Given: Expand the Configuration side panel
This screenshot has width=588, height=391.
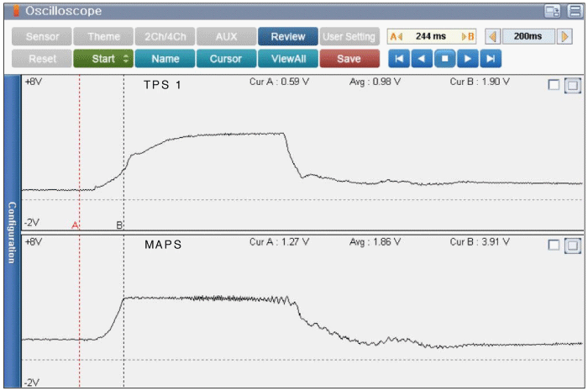Looking at the screenshot, I should (x=12, y=231).
